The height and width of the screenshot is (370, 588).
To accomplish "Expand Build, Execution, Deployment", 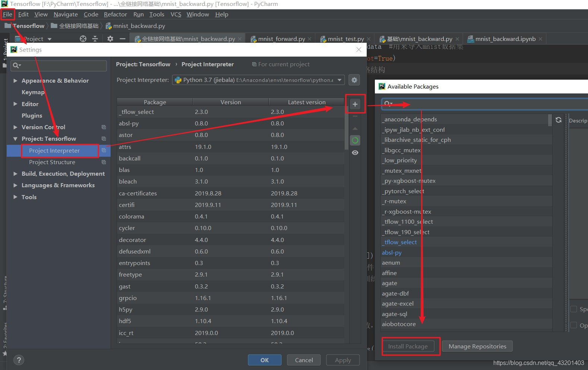I will coord(15,174).
